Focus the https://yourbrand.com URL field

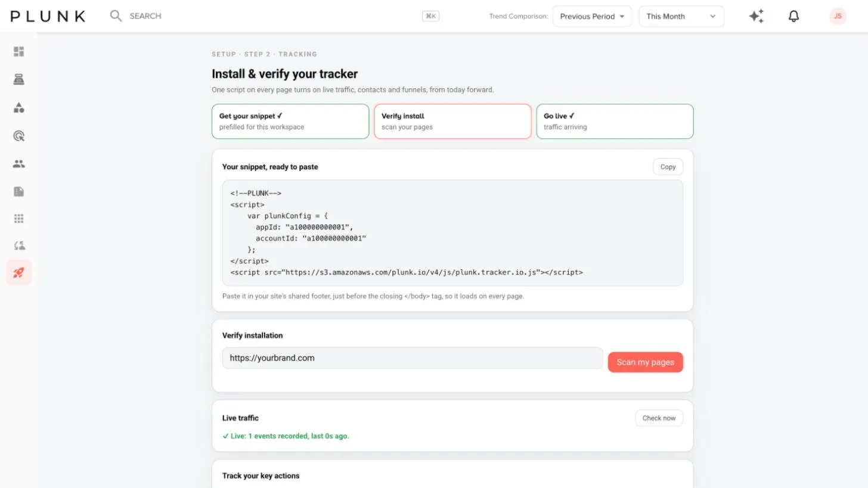413,358
